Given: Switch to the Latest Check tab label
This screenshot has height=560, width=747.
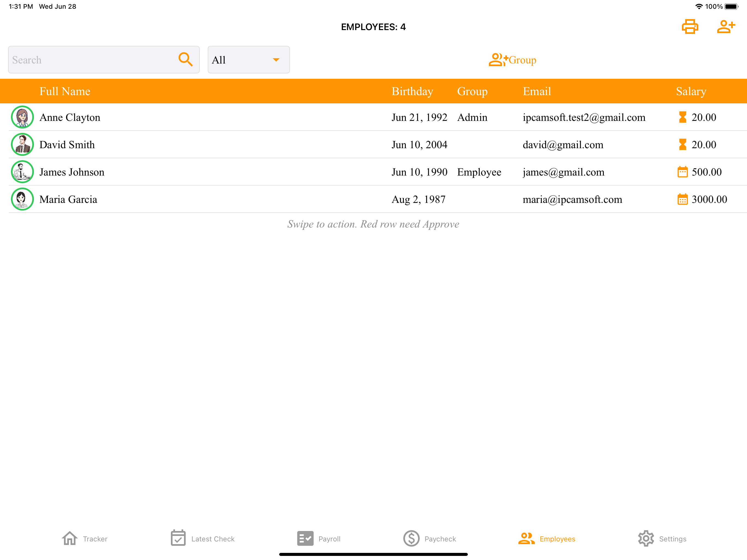Looking at the screenshot, I should coord(213,539).
